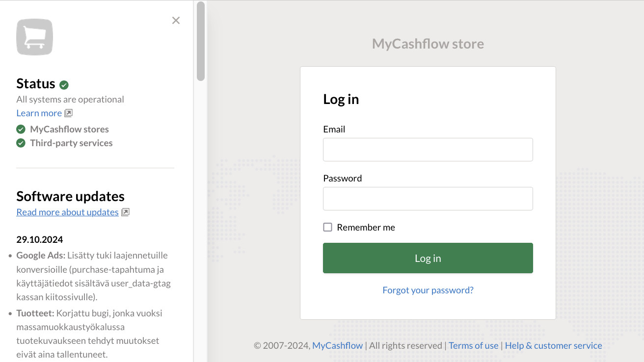Screen dimensions: 644x362
Task: Click the Google Ads update entry
Action: [93, 276]
